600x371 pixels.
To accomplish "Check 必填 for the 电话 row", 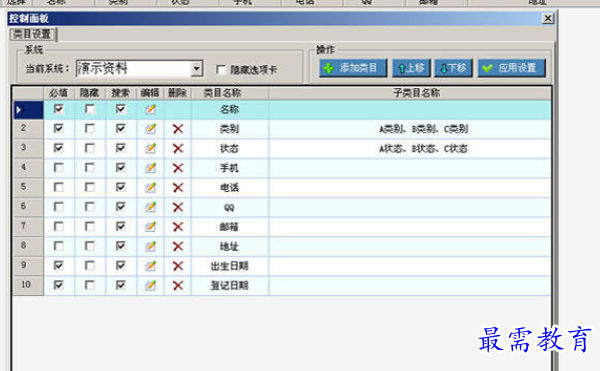I will tap(59, 187).
